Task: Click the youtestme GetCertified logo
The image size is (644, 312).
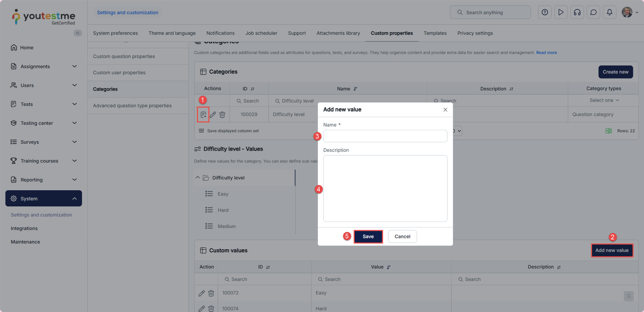Action: (x=43, y=17)
